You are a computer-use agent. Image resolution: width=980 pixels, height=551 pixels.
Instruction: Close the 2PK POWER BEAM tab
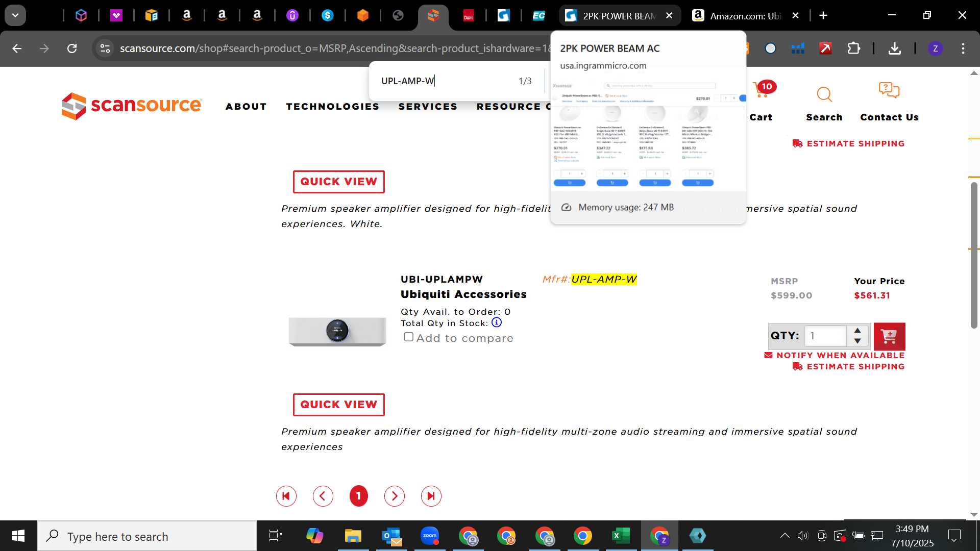(x=669, y=16)
